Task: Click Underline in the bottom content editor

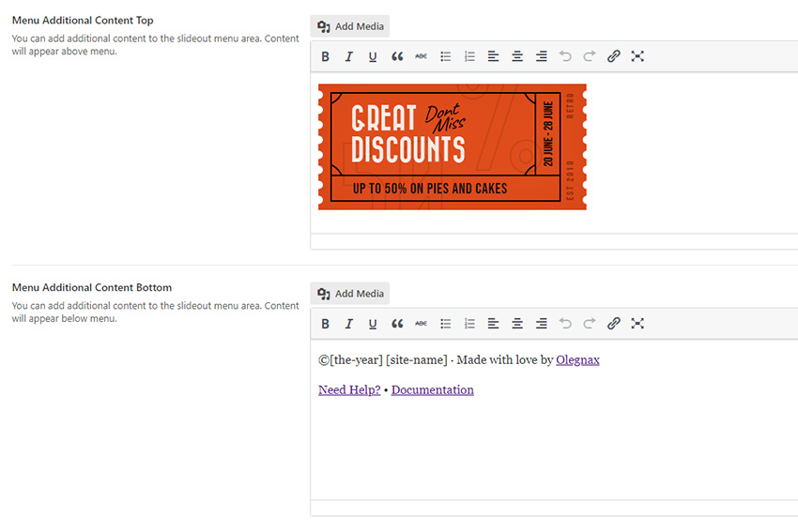Action: pyautogui.click(x=373, y=324)
